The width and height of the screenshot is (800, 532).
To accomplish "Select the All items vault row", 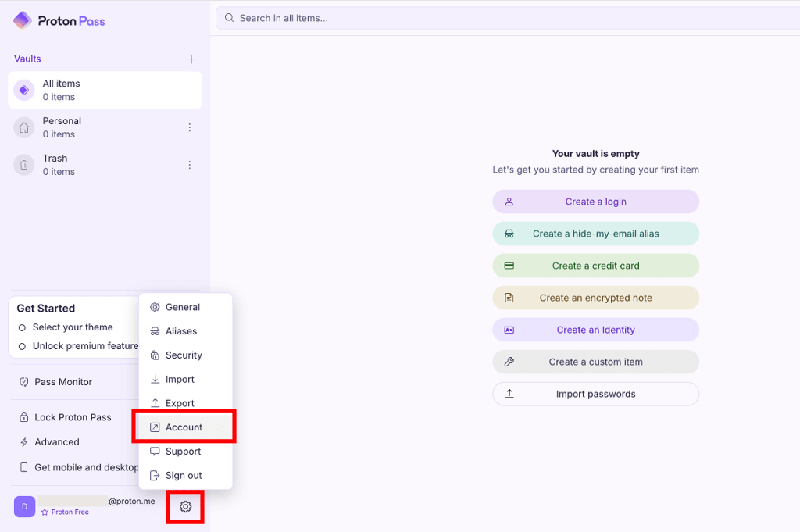I will pos(105,91).
